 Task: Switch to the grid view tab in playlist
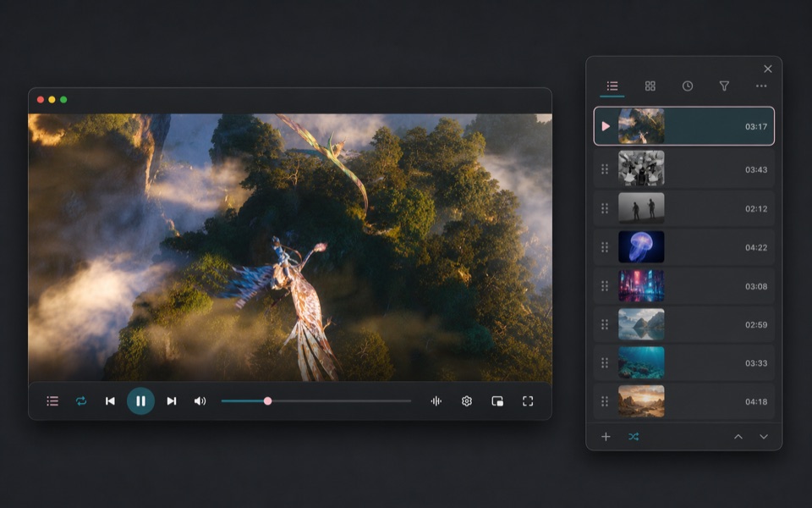650,86
